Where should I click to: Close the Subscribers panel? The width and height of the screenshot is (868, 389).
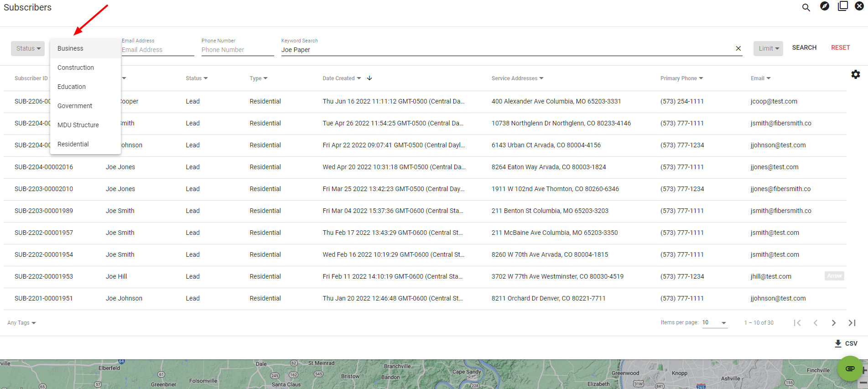859,6
